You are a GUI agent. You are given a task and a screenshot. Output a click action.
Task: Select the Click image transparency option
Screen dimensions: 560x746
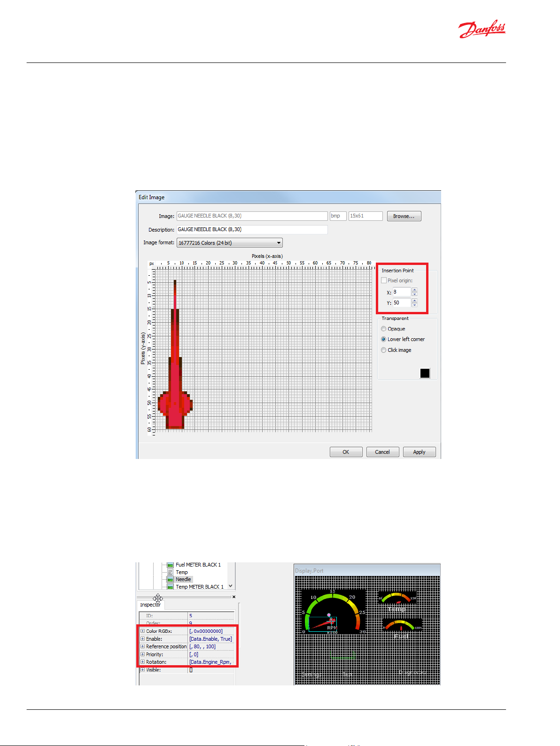[383, 350]
